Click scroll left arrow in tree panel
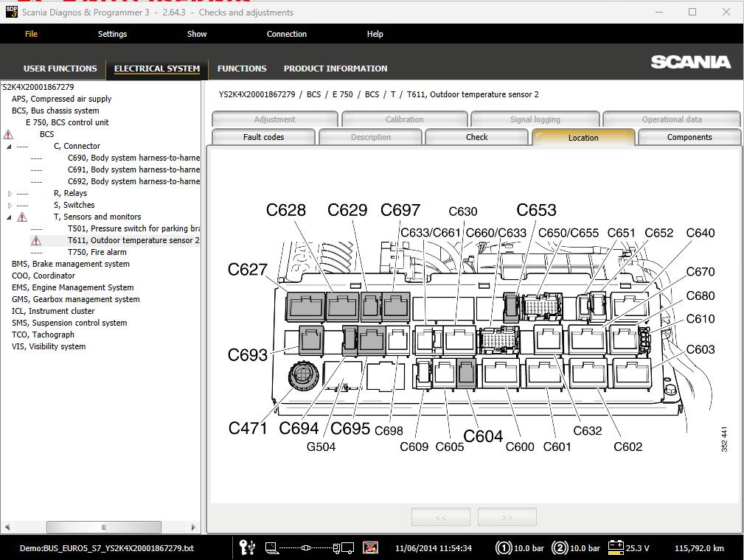 [7, 527]
